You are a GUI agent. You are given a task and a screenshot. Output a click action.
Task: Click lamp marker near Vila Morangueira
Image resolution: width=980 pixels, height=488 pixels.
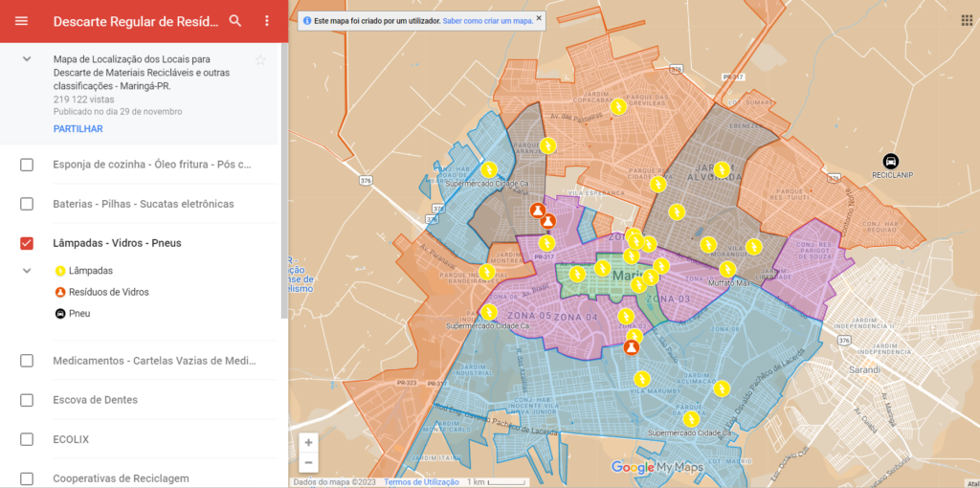pyautogui.click(x=707, y=244)
